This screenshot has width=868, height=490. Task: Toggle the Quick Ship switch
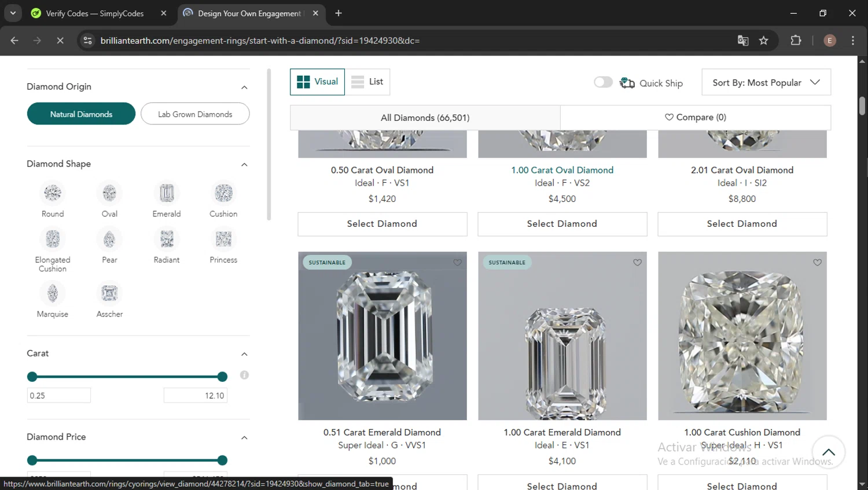[603, 82]
